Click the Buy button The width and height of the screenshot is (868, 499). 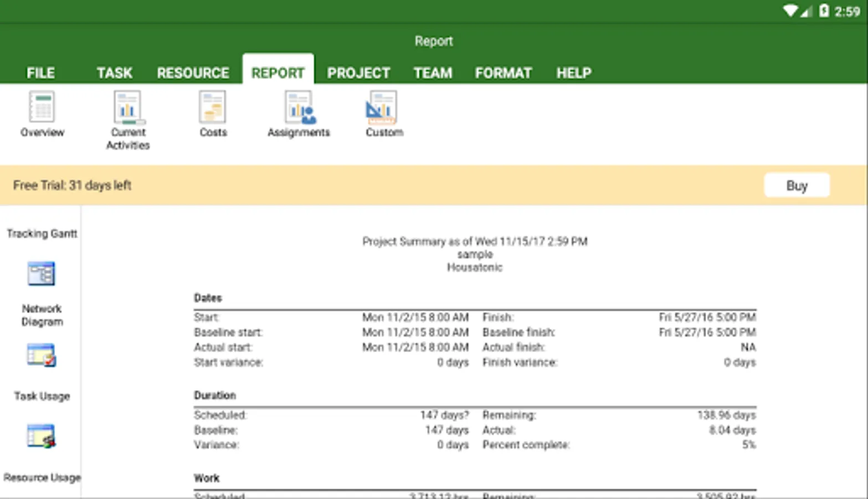coord(797,185)
